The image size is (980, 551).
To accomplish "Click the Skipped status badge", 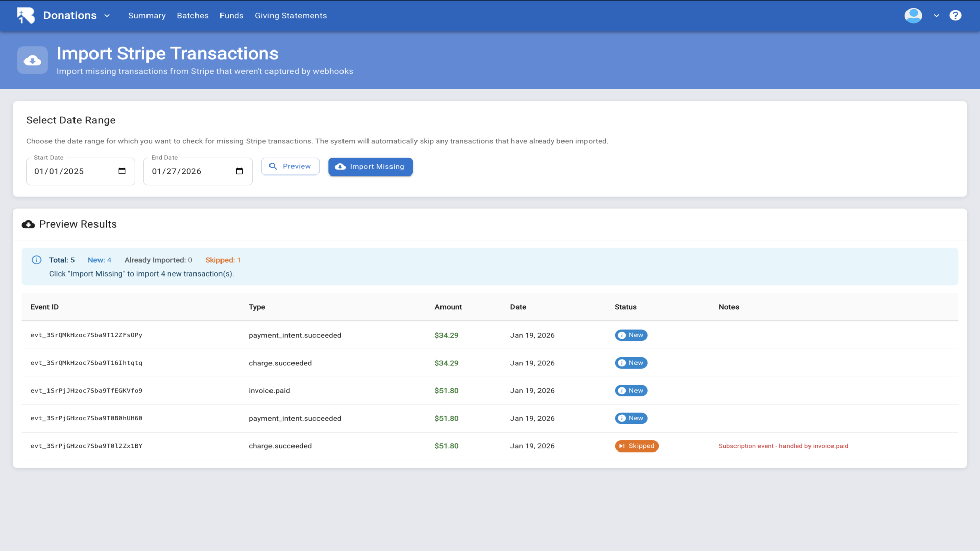I will (x=636, y=446).
